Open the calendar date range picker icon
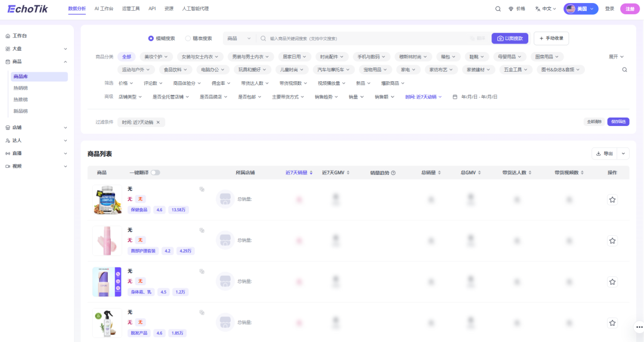The height and width of the screenshot is (342, 644). pyautogui.click(x=454, y=97)
